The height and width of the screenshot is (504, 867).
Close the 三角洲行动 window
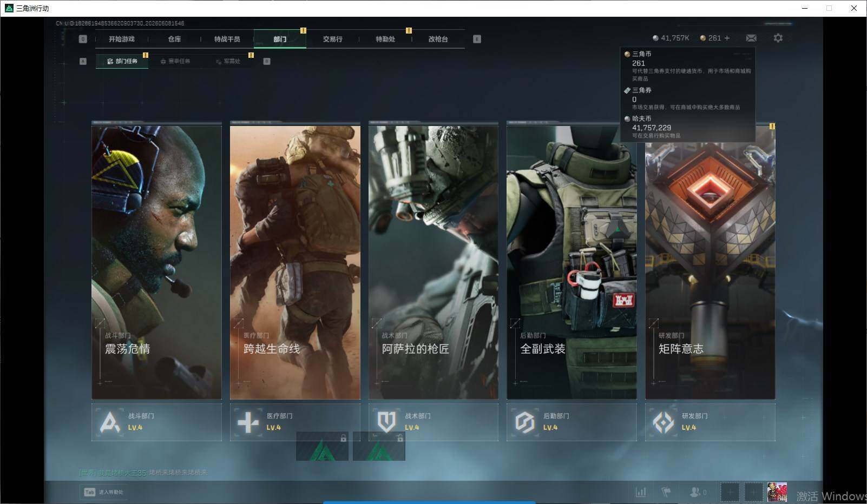(854, 8)
